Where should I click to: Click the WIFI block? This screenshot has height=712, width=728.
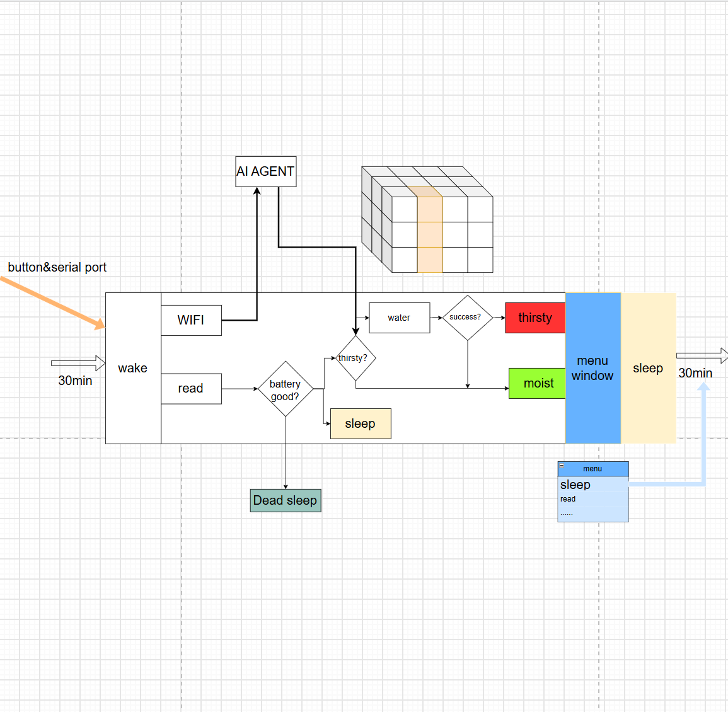[191, 320]
